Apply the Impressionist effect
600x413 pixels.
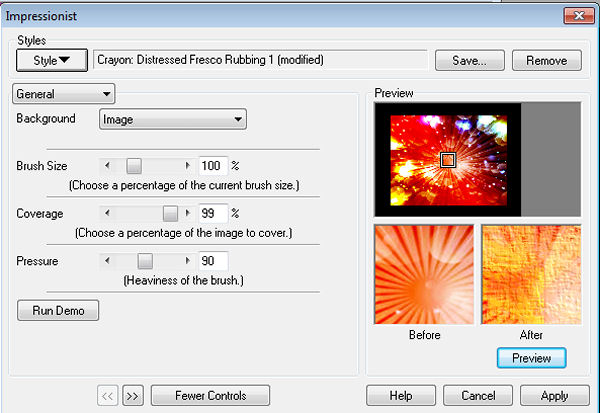(554, 395)
